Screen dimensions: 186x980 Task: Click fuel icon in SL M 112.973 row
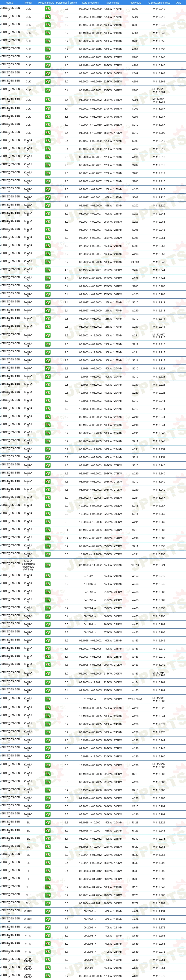[x=47, y=838]
